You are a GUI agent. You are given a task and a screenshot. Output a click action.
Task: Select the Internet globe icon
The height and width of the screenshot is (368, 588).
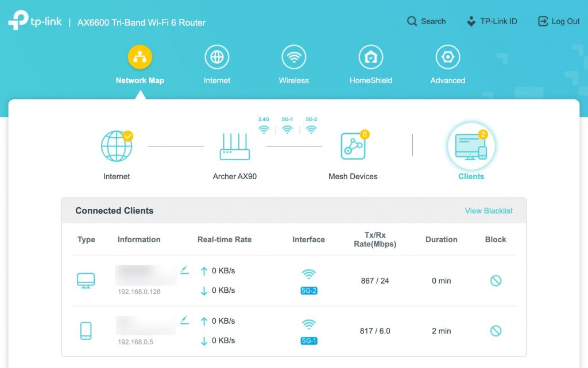[x=117, y=146]
